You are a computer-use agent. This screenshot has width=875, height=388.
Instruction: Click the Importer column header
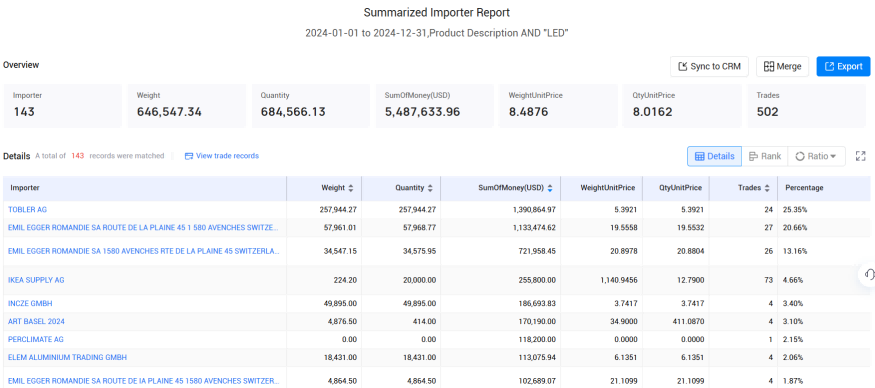click(145, 188)
